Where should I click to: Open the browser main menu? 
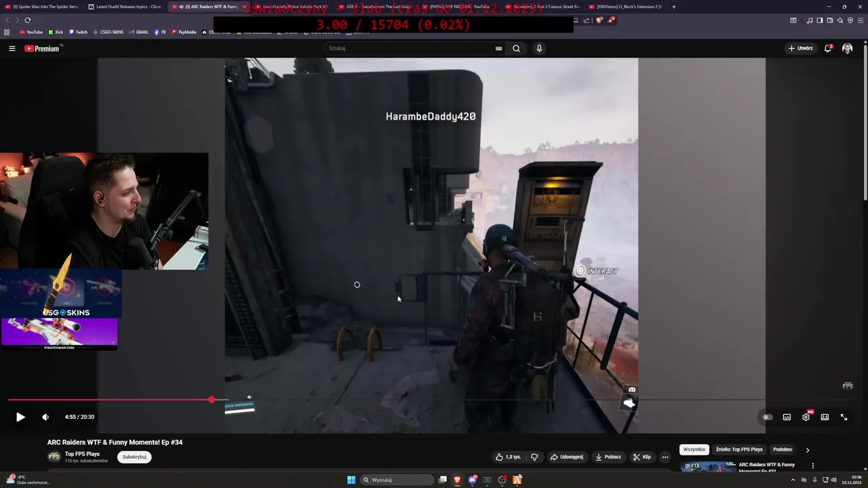coord(861,20)
